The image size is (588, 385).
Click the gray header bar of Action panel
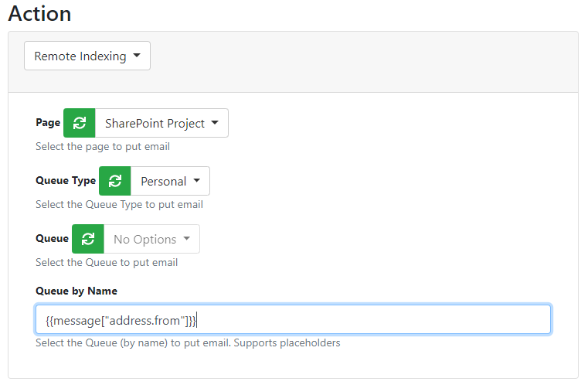[x=363, y=62]
